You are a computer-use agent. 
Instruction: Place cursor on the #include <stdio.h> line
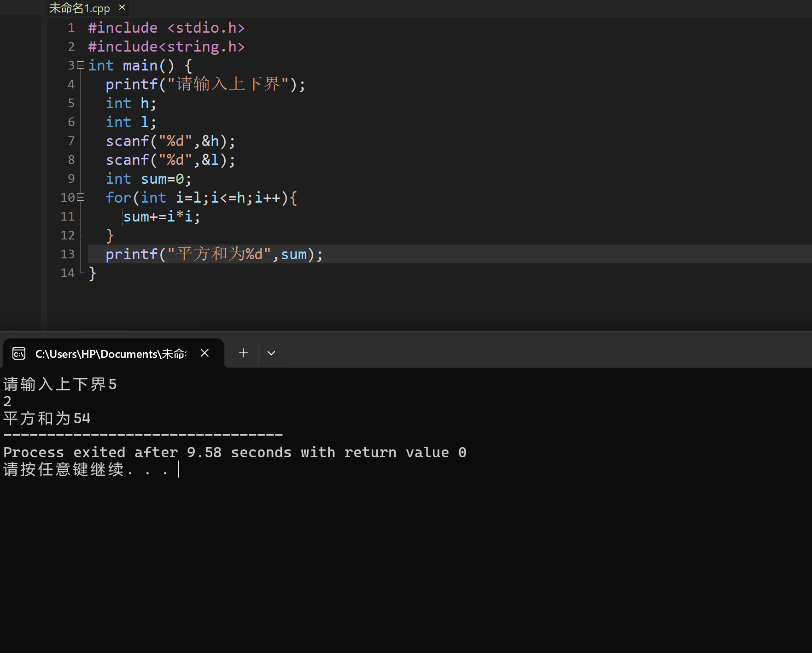pos(166,27)
